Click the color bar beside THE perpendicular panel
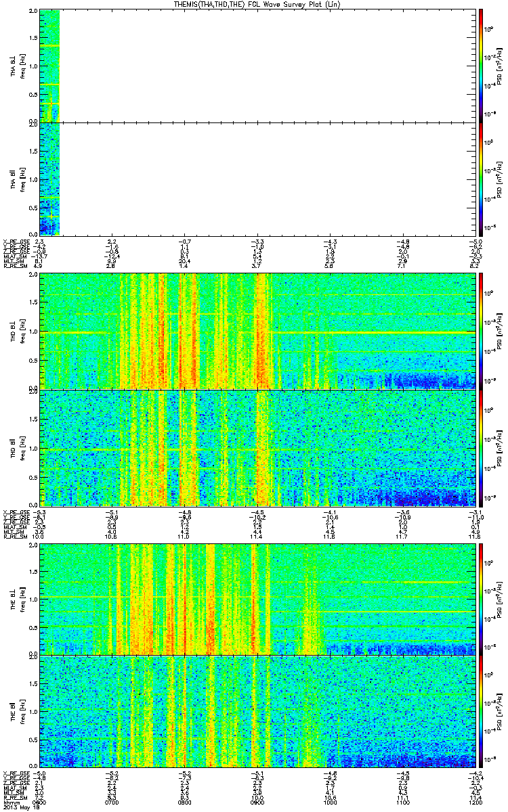The width and height of the screenshot is (508, 812). [x=481, y=599]
